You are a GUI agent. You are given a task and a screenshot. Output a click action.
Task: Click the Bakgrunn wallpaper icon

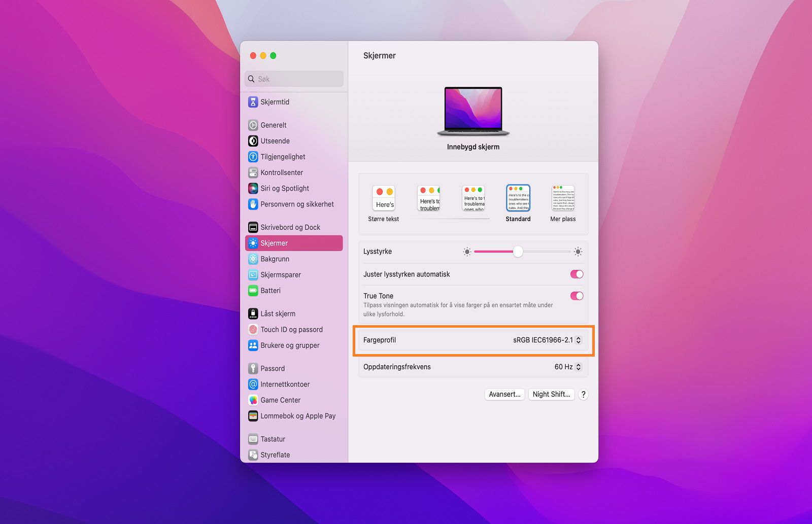(253, 259)
